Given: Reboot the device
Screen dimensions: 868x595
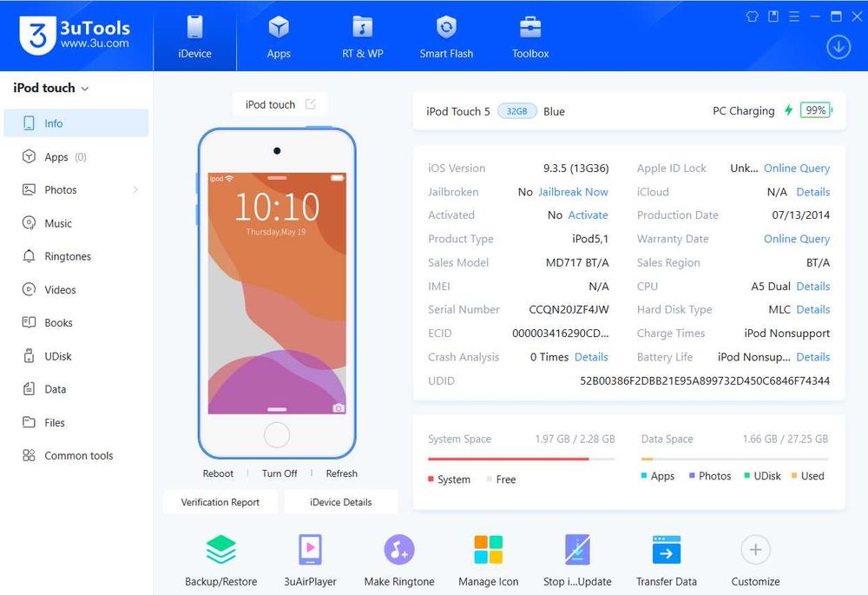Looking at the screenshot, I should [x=218, y=473].
